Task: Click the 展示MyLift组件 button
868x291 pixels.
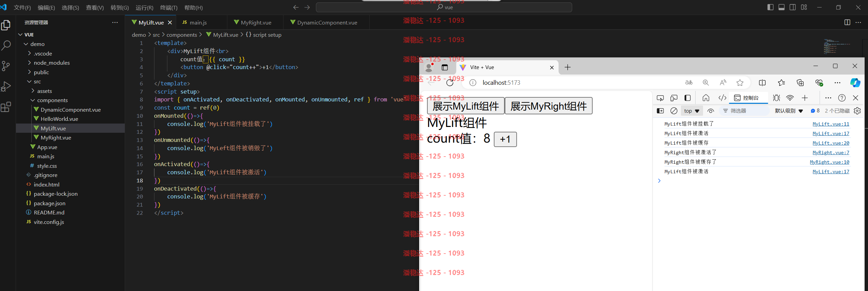Action: [x=466, y=106]
